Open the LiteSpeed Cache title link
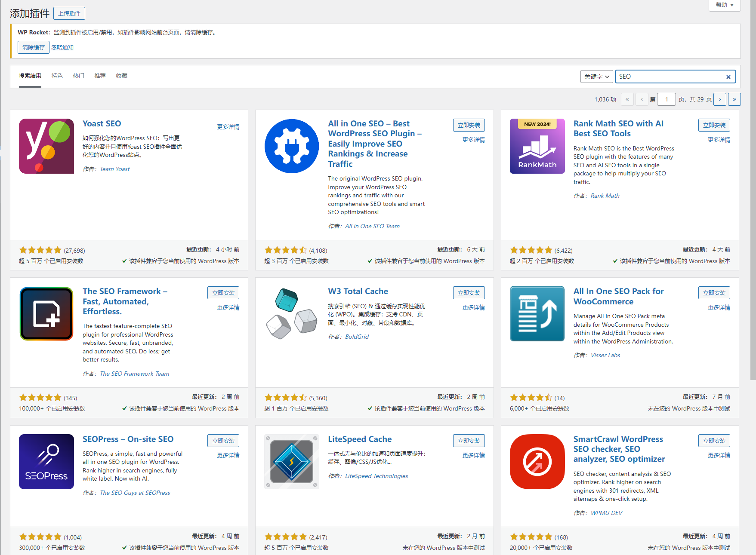Image resolution: width=756 pixels, height=555 pixels. tap(360, 439)
